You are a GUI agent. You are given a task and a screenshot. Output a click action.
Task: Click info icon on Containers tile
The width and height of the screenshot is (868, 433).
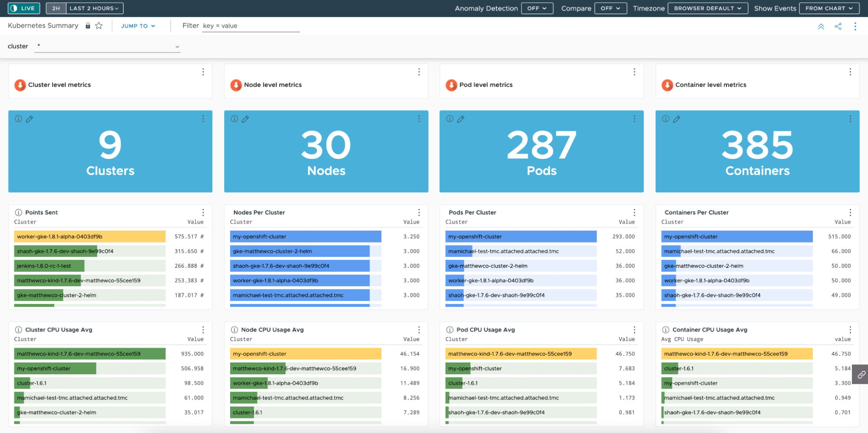(666, 119)
